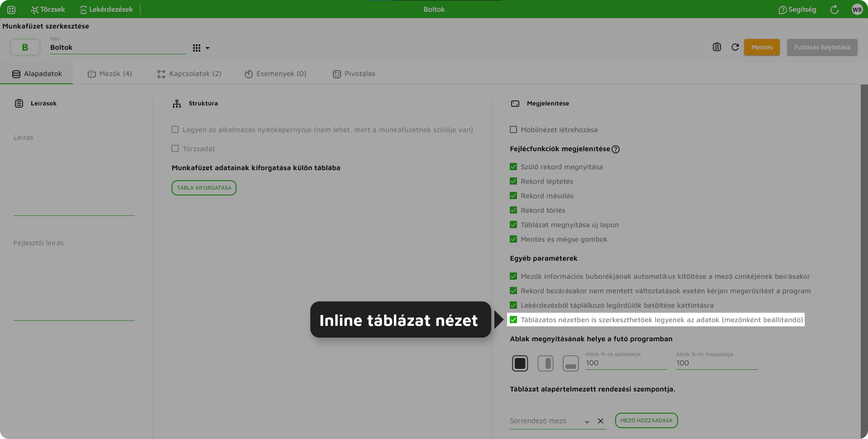Open the Lekérdezések menu

coord(106,10)
